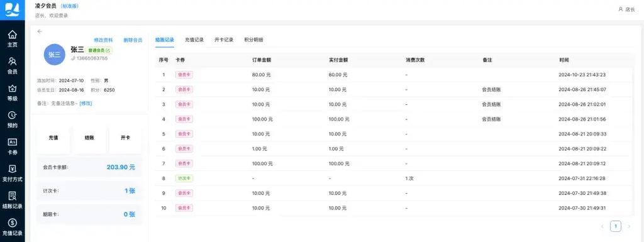
Task: Select page 1 in pagination
Action: [616, 226]
